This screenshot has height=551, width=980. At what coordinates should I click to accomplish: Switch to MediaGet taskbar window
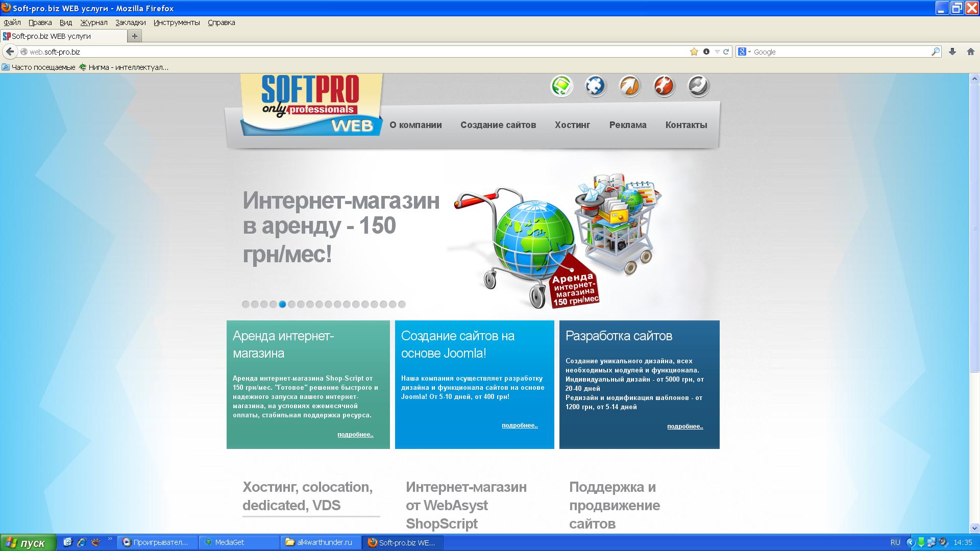click(239, 542)
